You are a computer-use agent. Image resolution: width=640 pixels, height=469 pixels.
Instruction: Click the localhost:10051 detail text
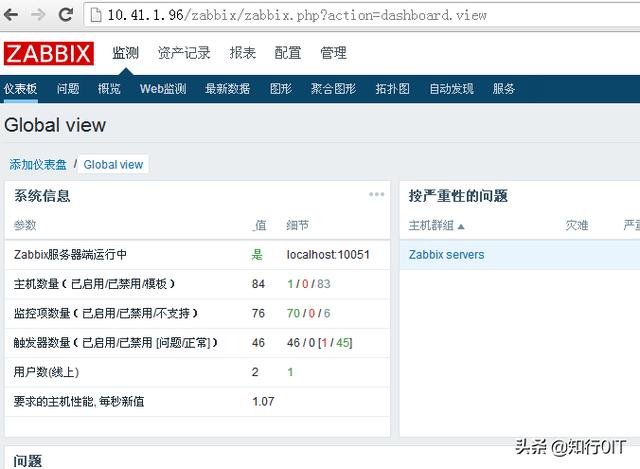[x=328, y=255]
